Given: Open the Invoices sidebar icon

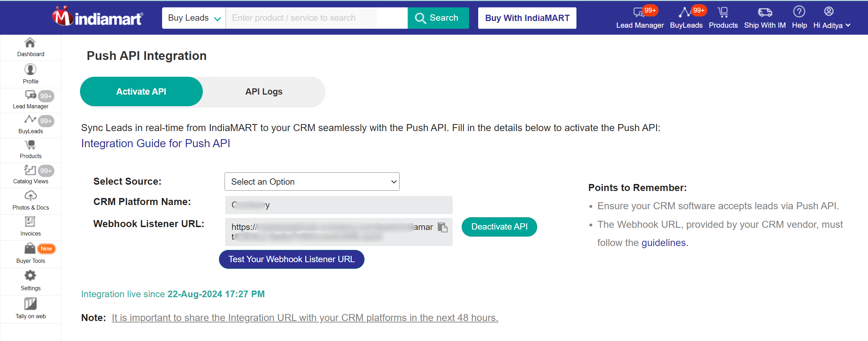Looking at the screenshot, I should [x=30, y=222].
